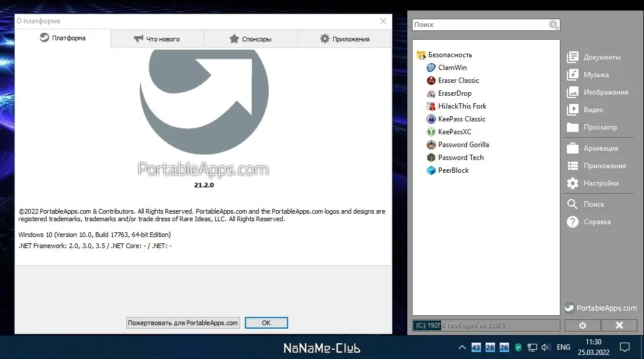Start HiJackThis Fork icon

[431, 106]
